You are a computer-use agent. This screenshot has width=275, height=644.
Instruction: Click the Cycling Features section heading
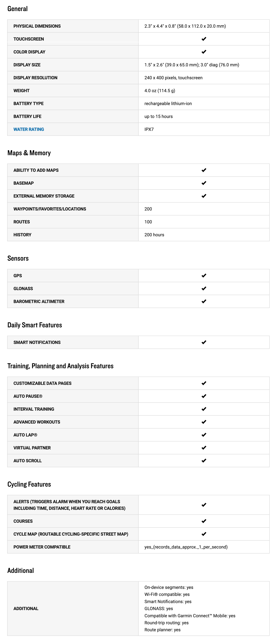pyautogui.click(x=29, y=484)
